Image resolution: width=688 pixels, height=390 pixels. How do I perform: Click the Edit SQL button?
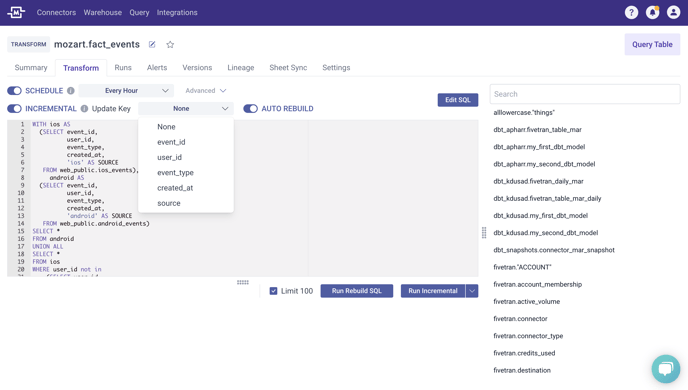point(458,100)
